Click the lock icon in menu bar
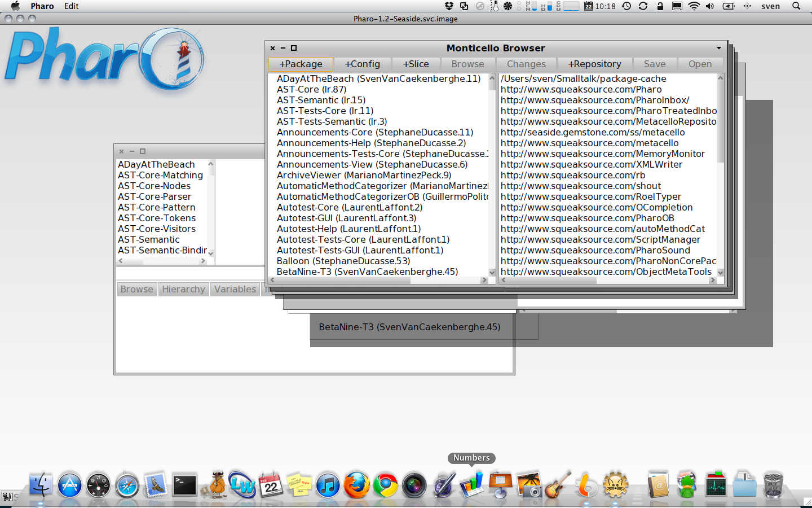 click(x=660, y=6)
